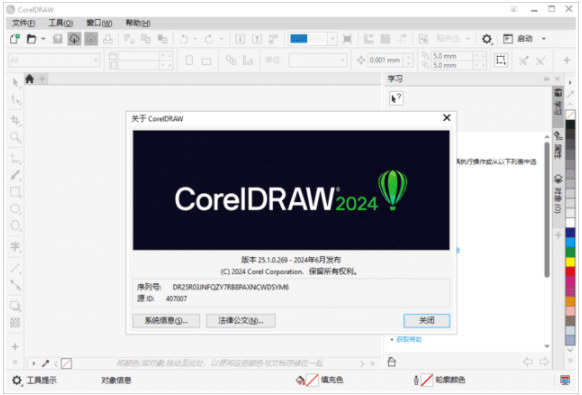Image resolution: width=582 pixels, height=395 pixels.
Task: Open the 帮助 menu
Action: (x=138, y=23)
